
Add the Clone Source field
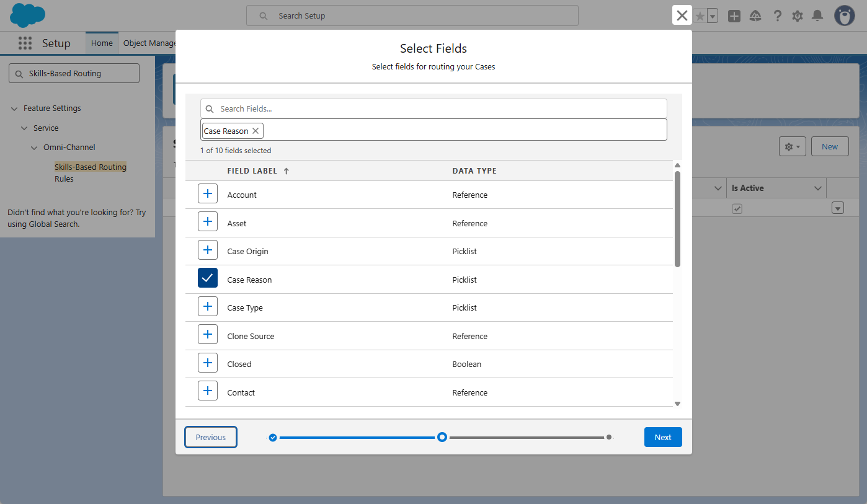pyautogui.click(x=208, y=335)
